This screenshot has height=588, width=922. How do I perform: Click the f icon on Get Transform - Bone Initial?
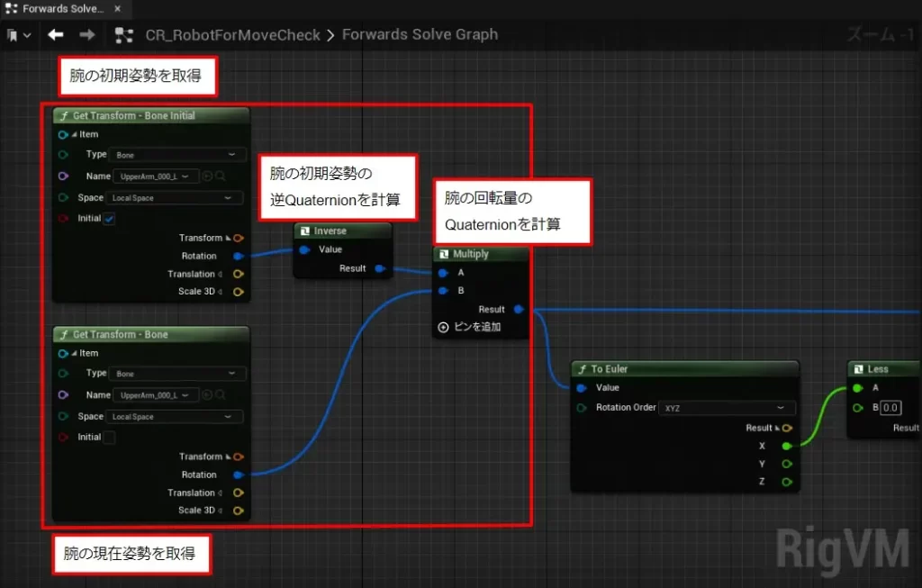(x=63, y=115)
